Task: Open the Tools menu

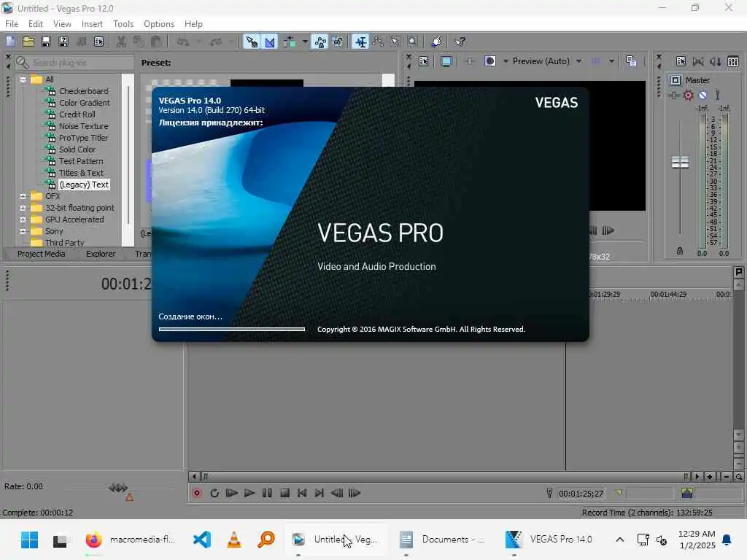Action: coord(123,24)
